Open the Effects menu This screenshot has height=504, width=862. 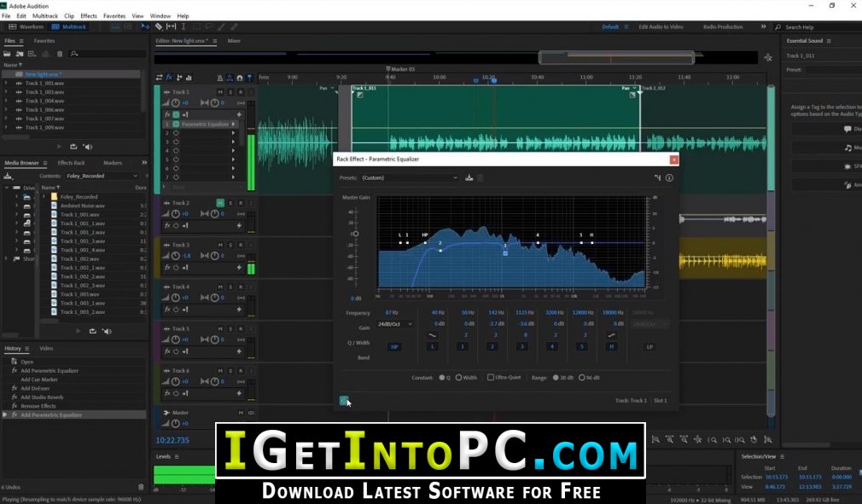click(89, 16)
